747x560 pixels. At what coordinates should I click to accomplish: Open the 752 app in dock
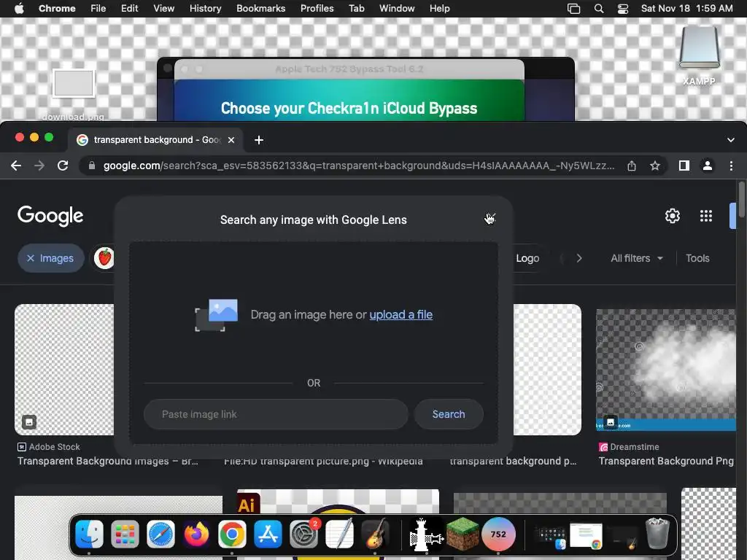coord(498,534)
